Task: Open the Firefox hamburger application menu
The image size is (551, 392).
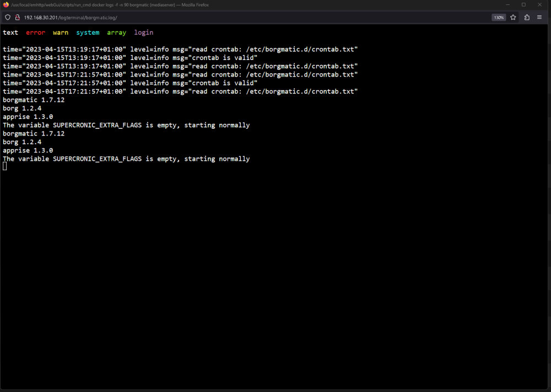Action: pyautogui.click(x=539, y=17)
